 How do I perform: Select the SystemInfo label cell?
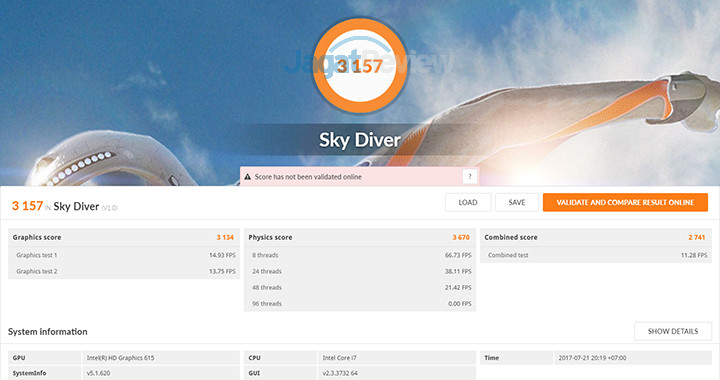click(45, 373)
